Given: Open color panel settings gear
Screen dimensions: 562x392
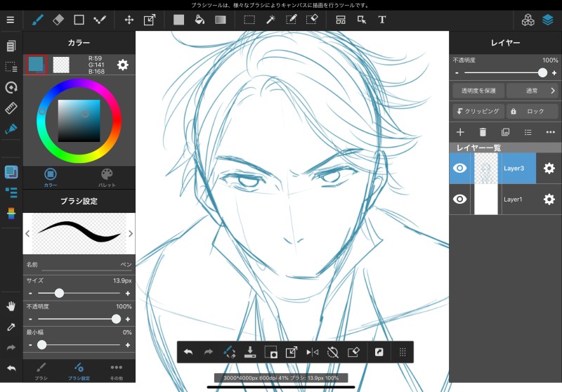Looking at the screenshot, I should coord(122,65).
